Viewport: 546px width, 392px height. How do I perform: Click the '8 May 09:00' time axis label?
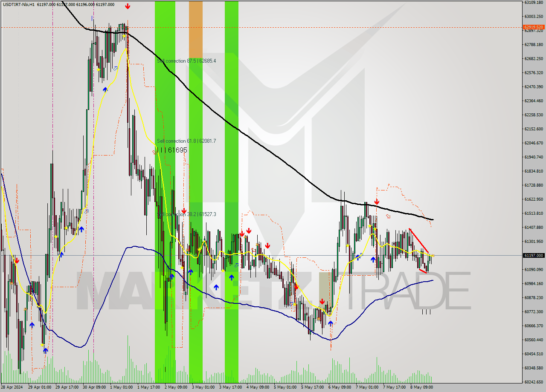[x=421, y=387]
